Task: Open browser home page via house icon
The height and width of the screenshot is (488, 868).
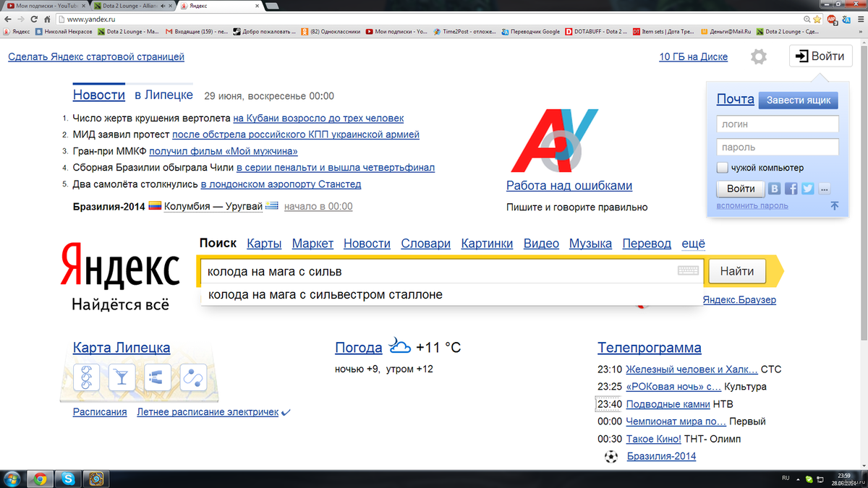Action: (x=48, y=19)
